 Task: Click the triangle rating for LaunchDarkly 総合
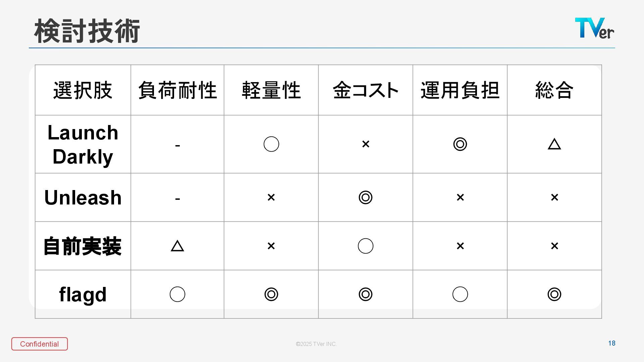(554, 144)
